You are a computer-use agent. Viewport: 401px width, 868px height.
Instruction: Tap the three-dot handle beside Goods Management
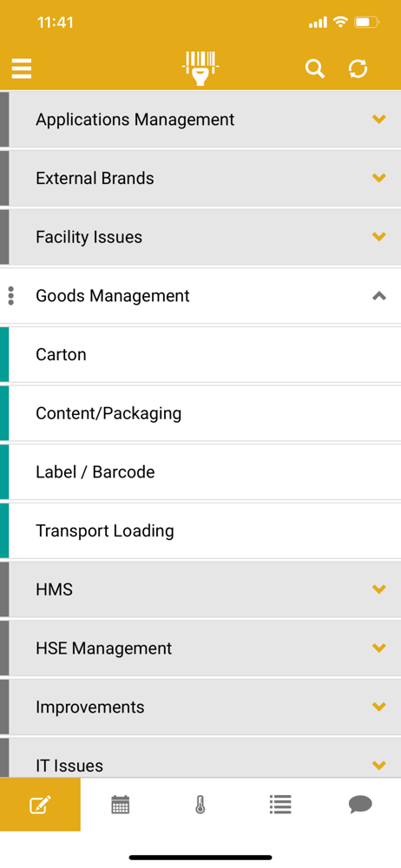coord(11,296)
